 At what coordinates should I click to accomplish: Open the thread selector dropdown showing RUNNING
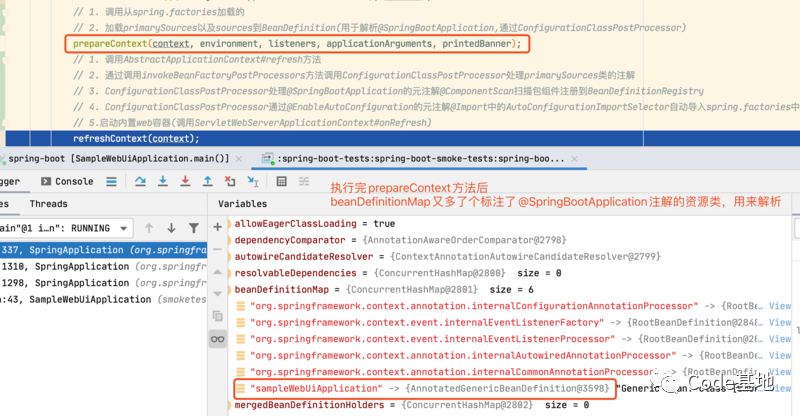click(x=66, y=228)
